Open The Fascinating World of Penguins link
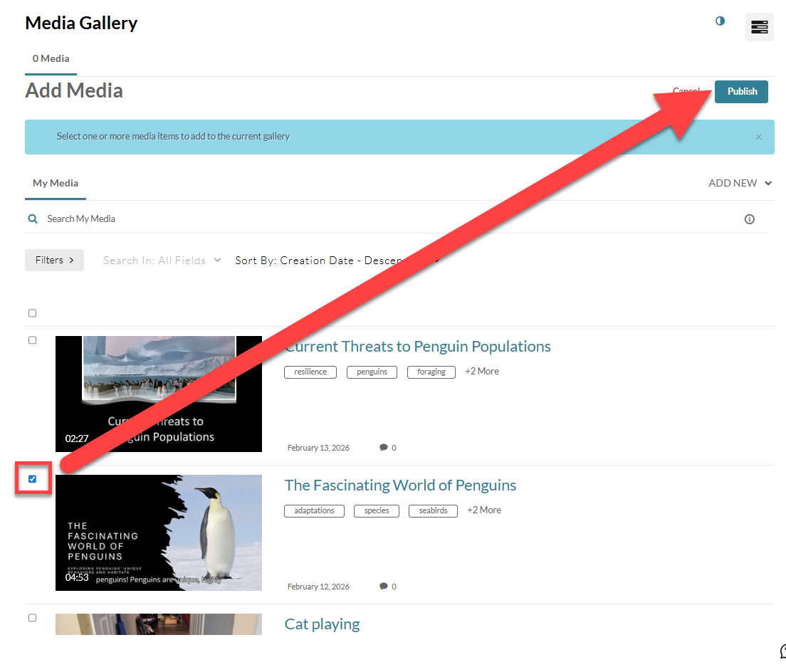This screenshot has width=786, height=672. coord(400,485)
